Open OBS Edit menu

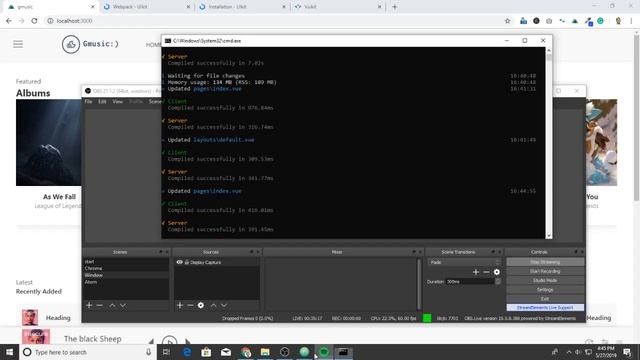(x=102, y=102)
